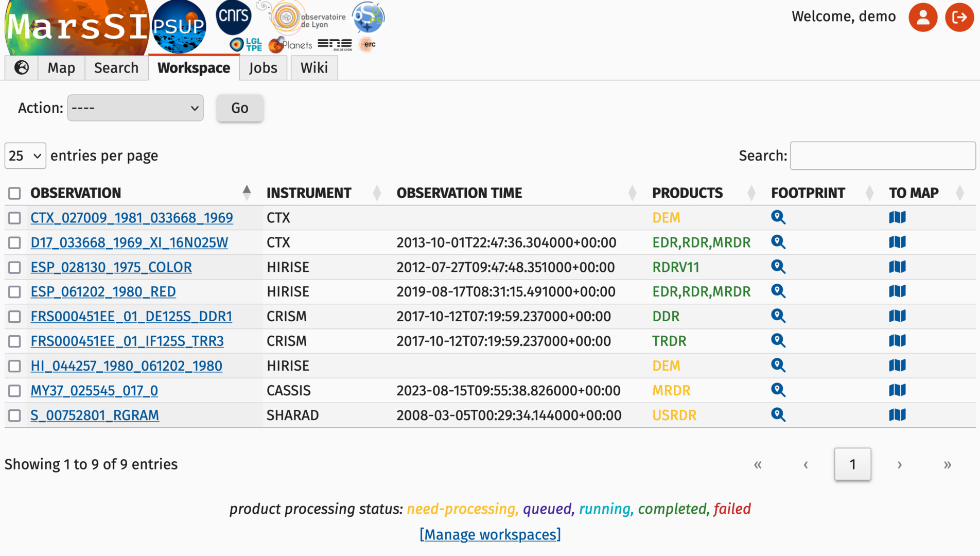Screen dimensions: 980x556
Task: Open the Manage workspaces link
Action: click(x=489, y=534)
